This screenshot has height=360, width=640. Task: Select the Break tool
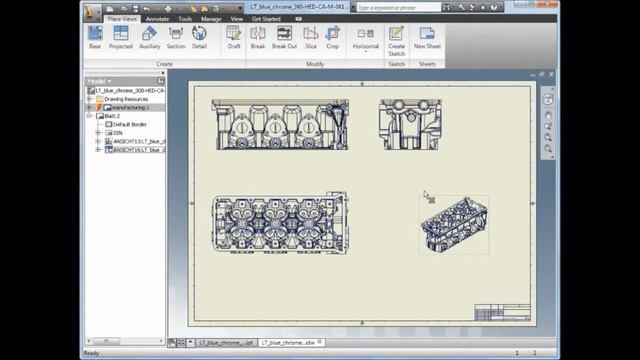point(258,38)
